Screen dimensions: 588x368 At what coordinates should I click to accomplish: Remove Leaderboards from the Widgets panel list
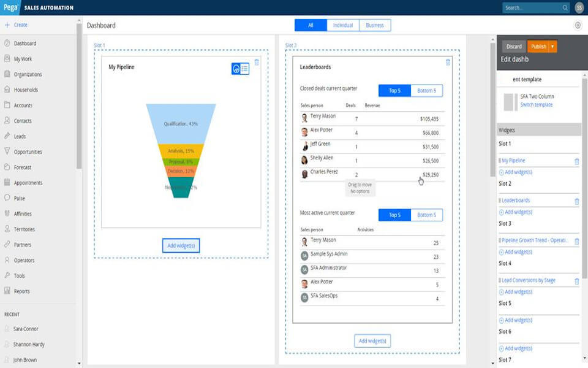click(577, 202)
